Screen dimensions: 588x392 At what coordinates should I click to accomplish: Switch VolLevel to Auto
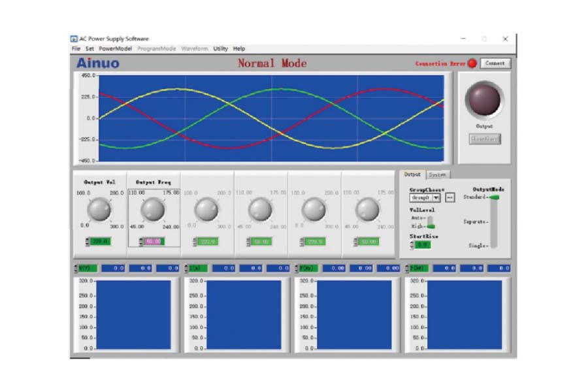(431, 218)
